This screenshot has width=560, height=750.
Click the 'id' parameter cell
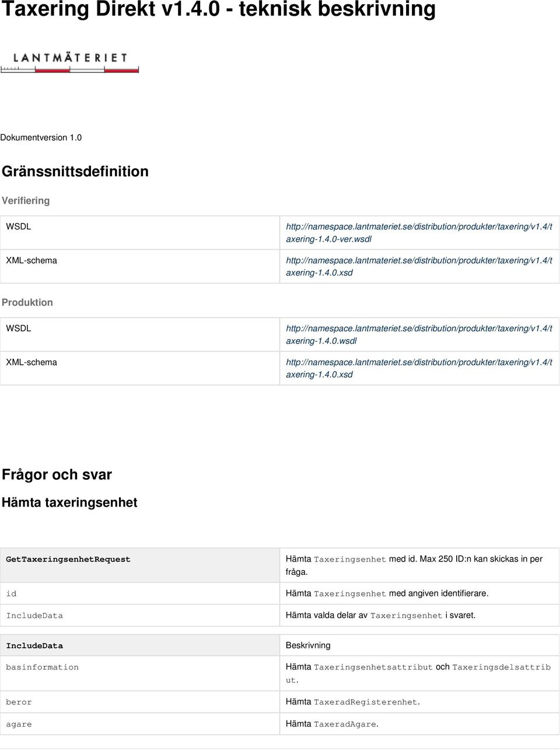pyautogui.click(x=140, y=594)
